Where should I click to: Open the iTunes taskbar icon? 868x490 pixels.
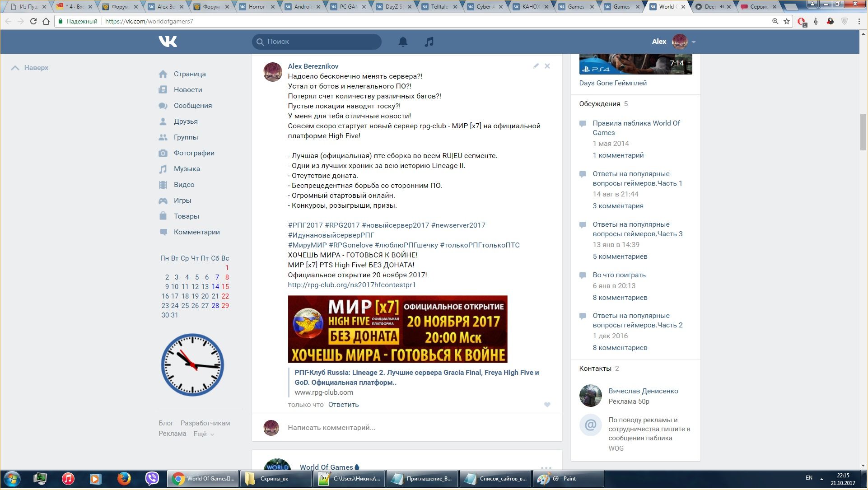click(68, 479)
